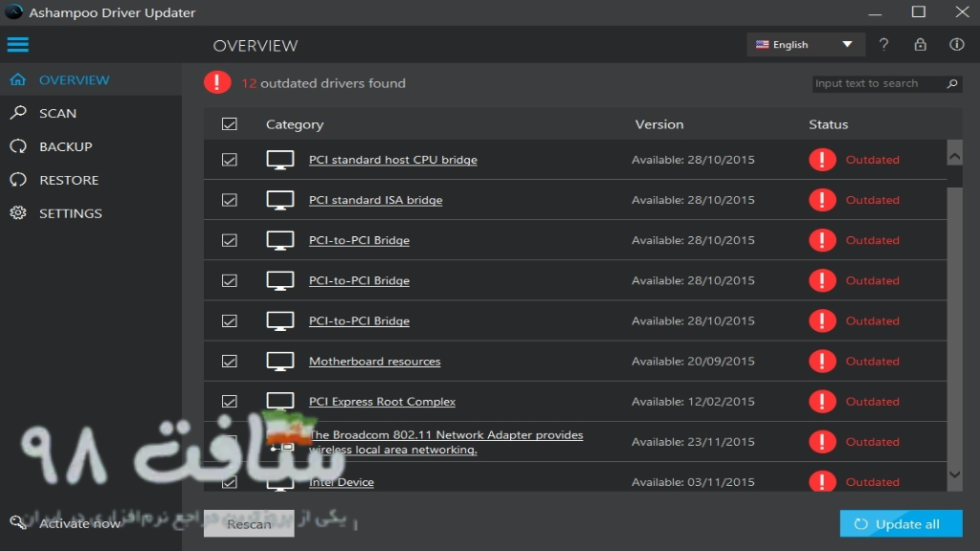Click scrollbar down arrow in driver list
The height and width of the screenshot is (551, 980).
[954, 474]
